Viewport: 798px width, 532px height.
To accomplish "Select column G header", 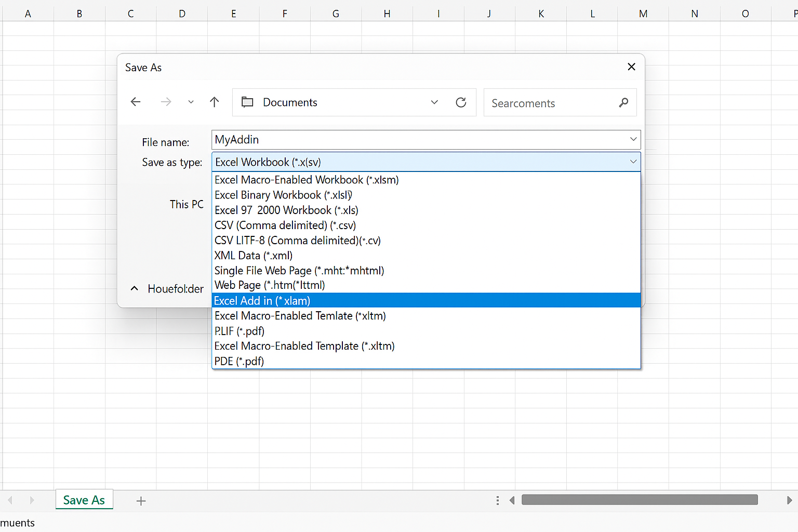I will coord(336,14).
